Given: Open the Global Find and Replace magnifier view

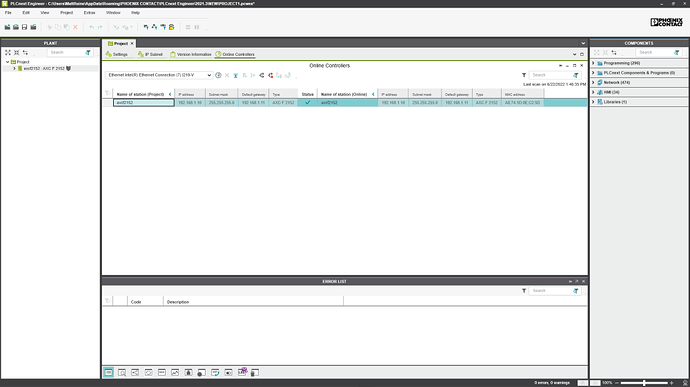Looking at the screenshot, I should (x=122, y=372).
